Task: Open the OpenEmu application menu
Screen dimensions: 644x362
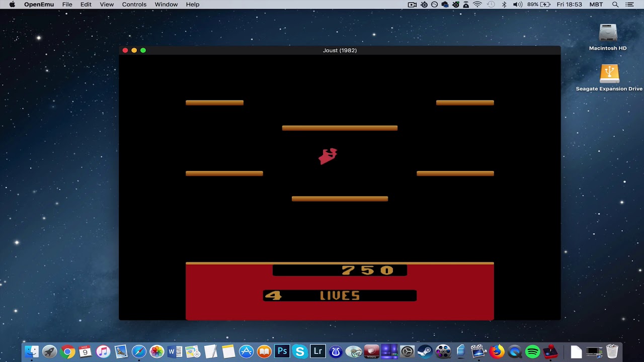Action: point(39,5)
